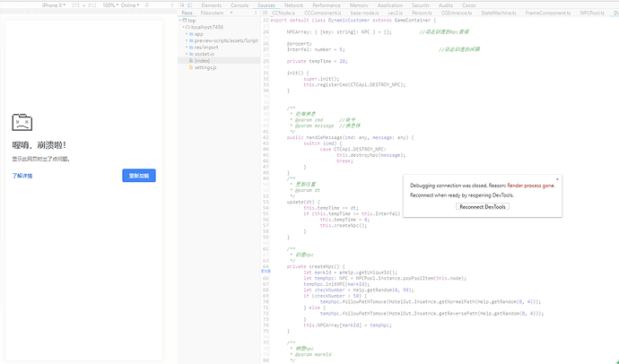The height and width of the screenshot is (364, 619).
Task: Toggle the file navigator sidebar button
Action: point(266,13)
